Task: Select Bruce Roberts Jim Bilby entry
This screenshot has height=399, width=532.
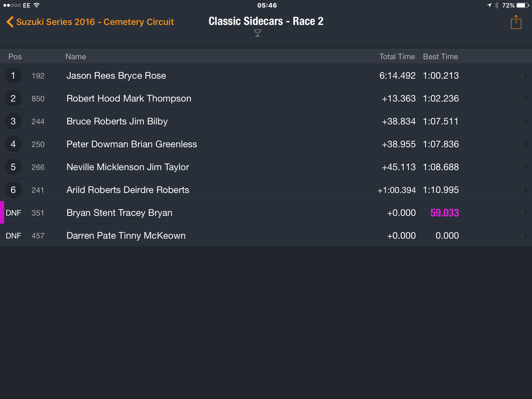Action: [266, 121]
